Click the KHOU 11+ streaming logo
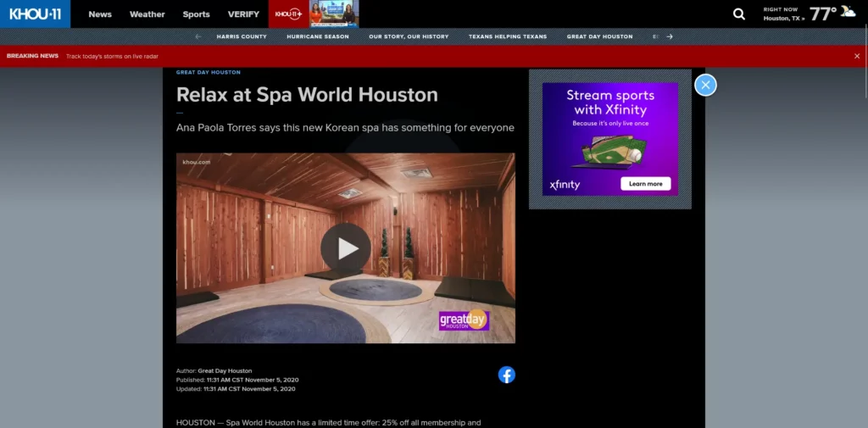868x428 pixels. 288,14
